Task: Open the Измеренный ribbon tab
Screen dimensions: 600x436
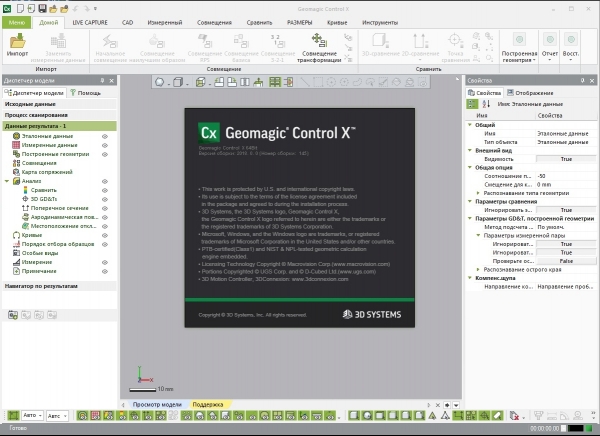Action: (x=165, y=23)
